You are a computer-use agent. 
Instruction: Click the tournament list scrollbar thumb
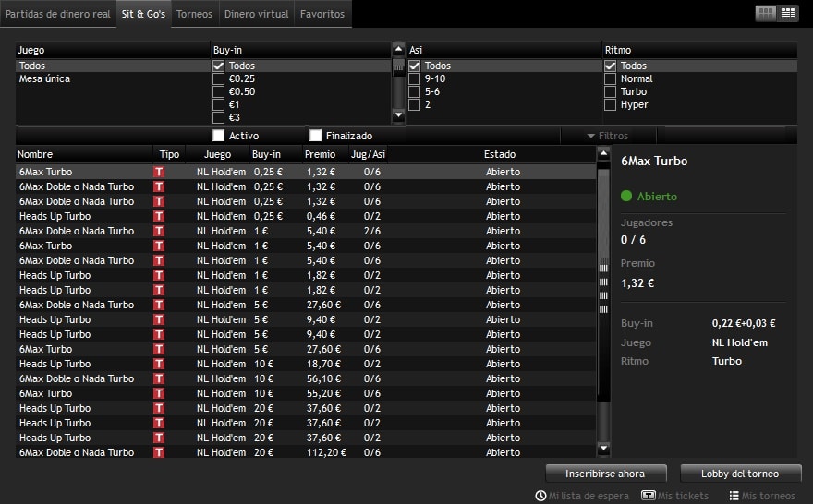click(603, 287)
